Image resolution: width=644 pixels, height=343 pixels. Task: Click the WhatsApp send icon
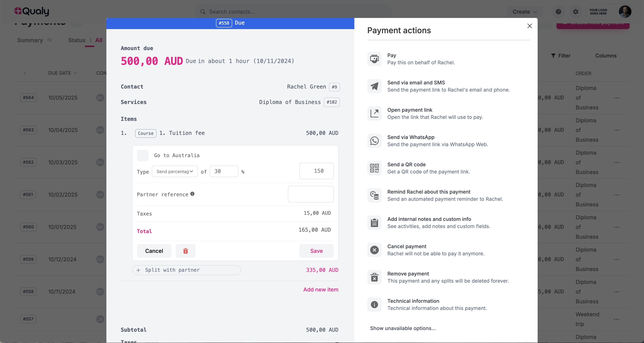[374, 141]
